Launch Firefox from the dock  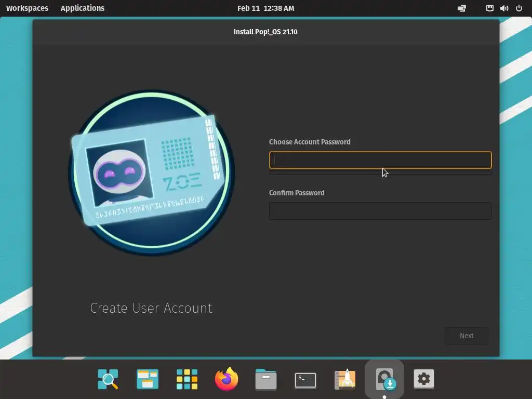[x=227, y=379]
